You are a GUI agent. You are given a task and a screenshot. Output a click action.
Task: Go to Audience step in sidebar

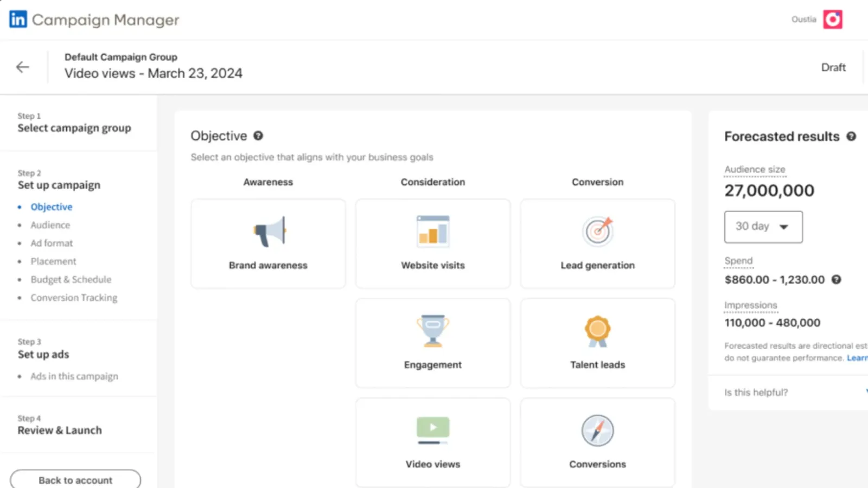pos(50,225)
